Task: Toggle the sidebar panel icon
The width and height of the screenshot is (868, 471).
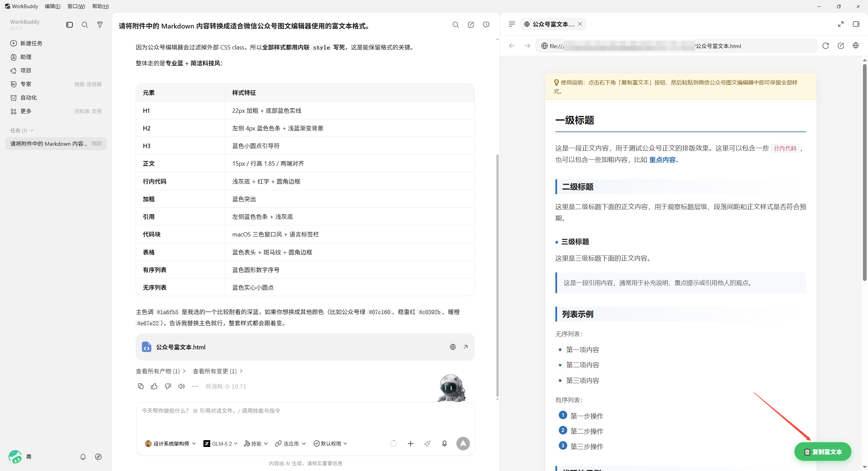Action: point(70,25)
